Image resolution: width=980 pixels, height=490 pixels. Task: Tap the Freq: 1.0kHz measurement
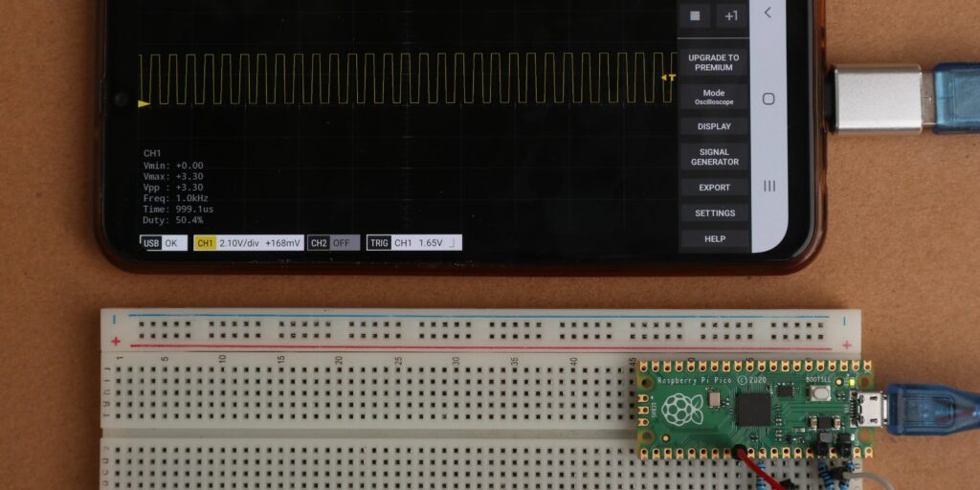click(x=176, y=198)
